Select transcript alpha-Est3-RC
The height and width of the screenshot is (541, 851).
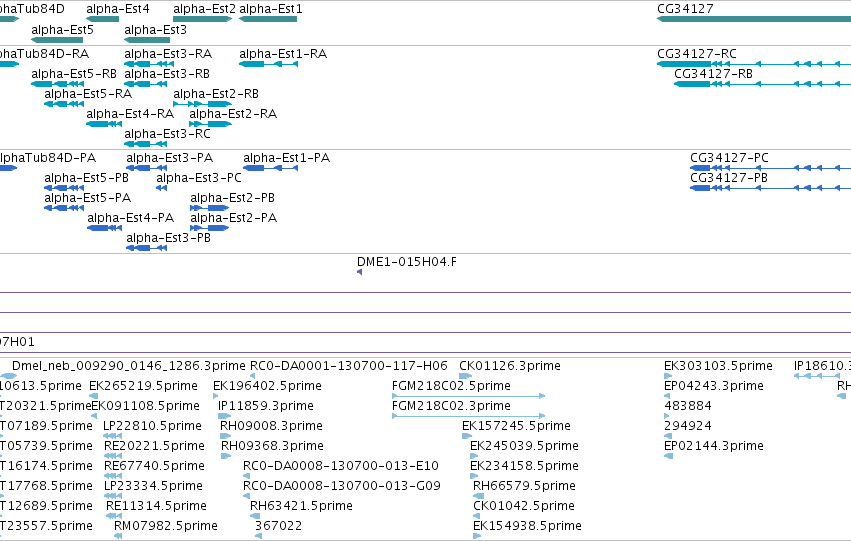pos(145,144)
